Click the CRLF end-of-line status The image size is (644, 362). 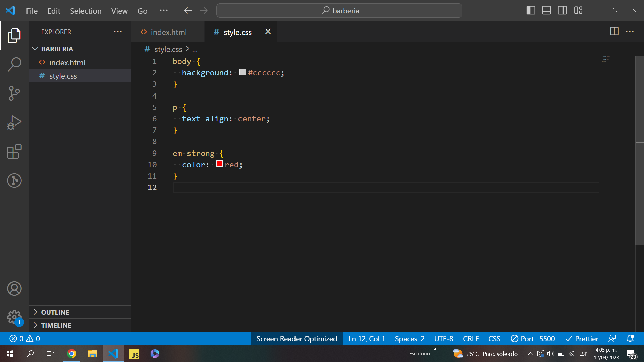click(x=471, y=339)
